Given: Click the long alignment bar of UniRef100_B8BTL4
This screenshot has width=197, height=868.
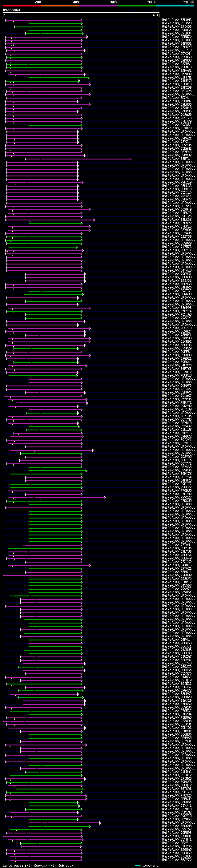Looking at the screenshot, I should tap(78, 159).
